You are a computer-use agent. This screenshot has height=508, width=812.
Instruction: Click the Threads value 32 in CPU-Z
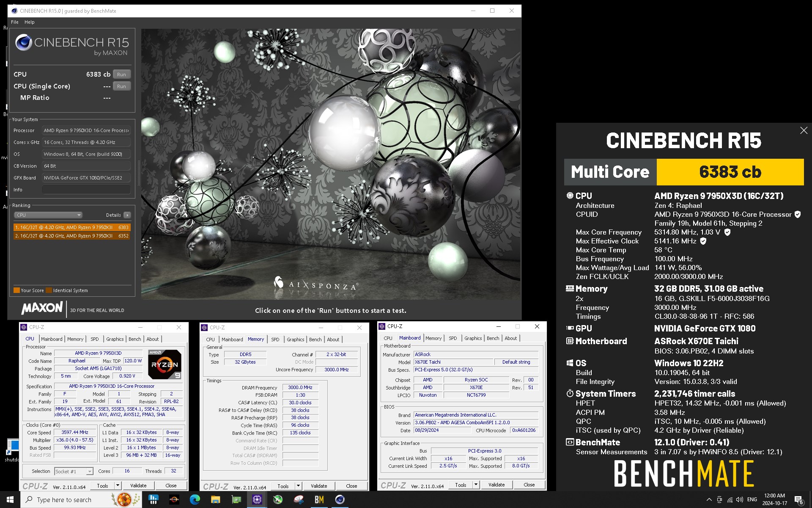coord(173,471)
